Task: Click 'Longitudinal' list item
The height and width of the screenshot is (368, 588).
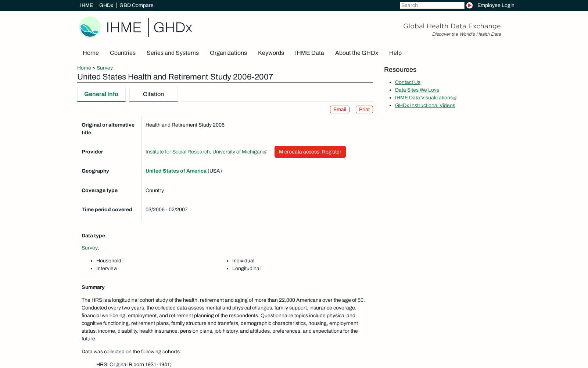Action: tap(246, 268)
